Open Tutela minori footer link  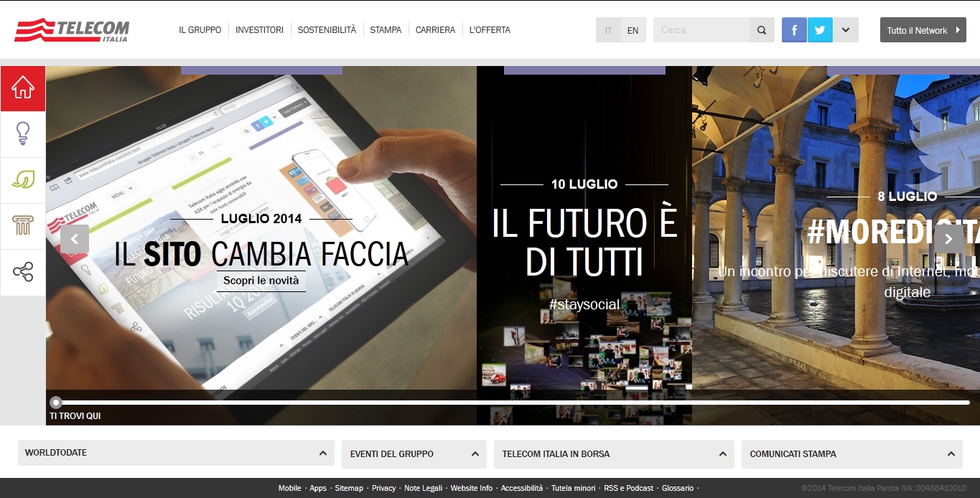(x=574, y=488)
